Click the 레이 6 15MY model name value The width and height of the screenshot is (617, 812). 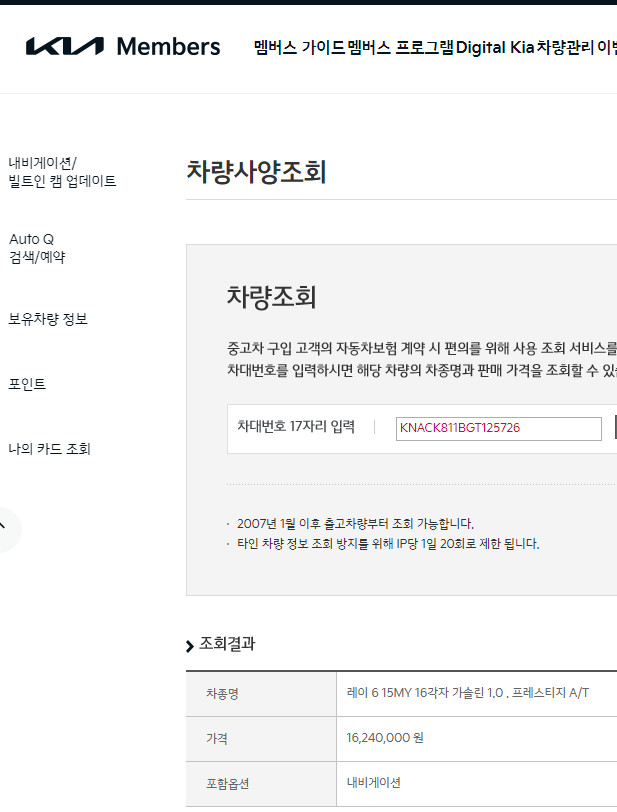[x=468, y=693]
